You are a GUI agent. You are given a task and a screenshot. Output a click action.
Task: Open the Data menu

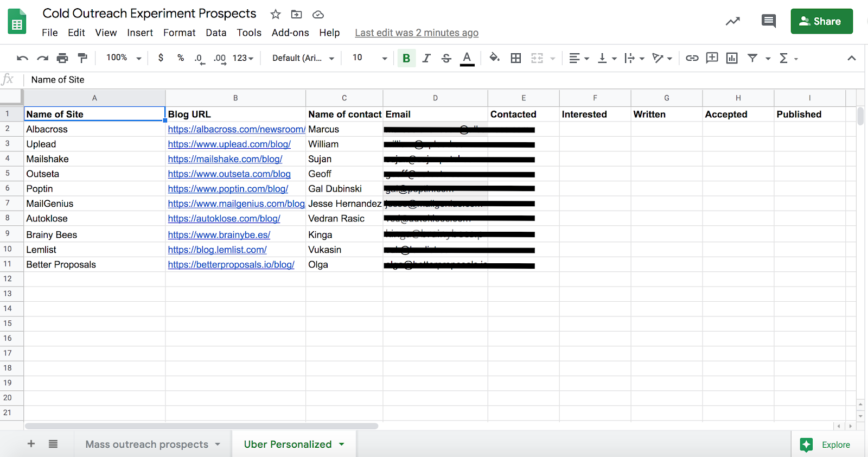[216, 33]
